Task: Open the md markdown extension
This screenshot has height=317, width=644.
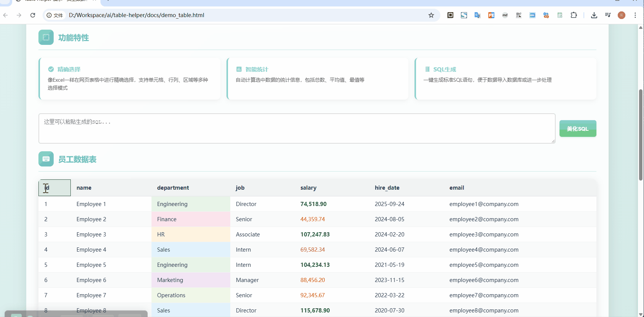Action: 505,15
